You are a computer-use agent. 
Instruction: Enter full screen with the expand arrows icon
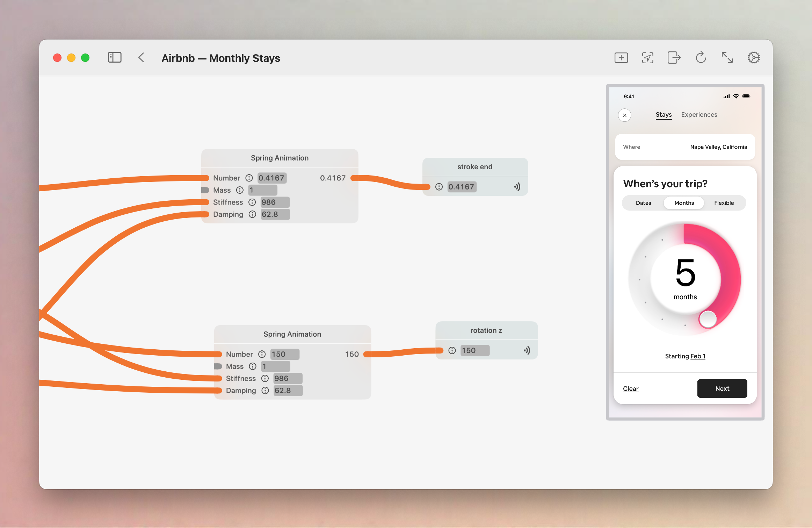(727, 58)
